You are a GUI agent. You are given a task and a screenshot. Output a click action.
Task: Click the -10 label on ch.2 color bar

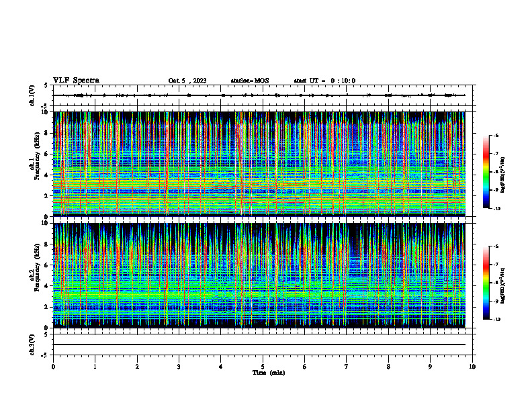coord(496,320)
